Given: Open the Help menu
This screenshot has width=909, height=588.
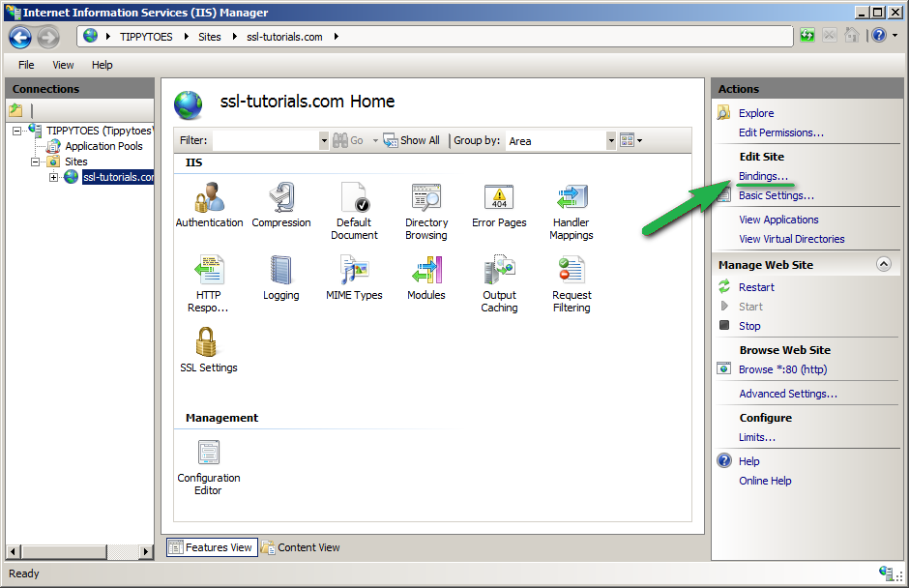Looking at the screenshot, I should [x=103, y=65].
